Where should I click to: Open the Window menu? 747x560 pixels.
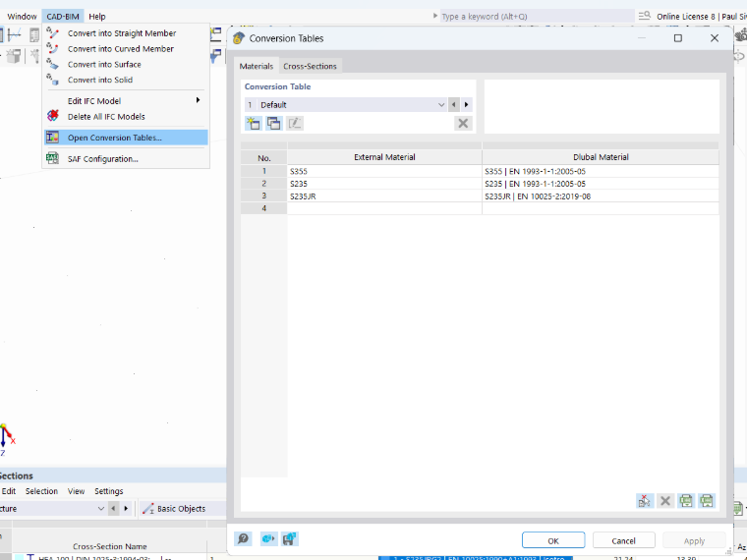tap(22, 16)
